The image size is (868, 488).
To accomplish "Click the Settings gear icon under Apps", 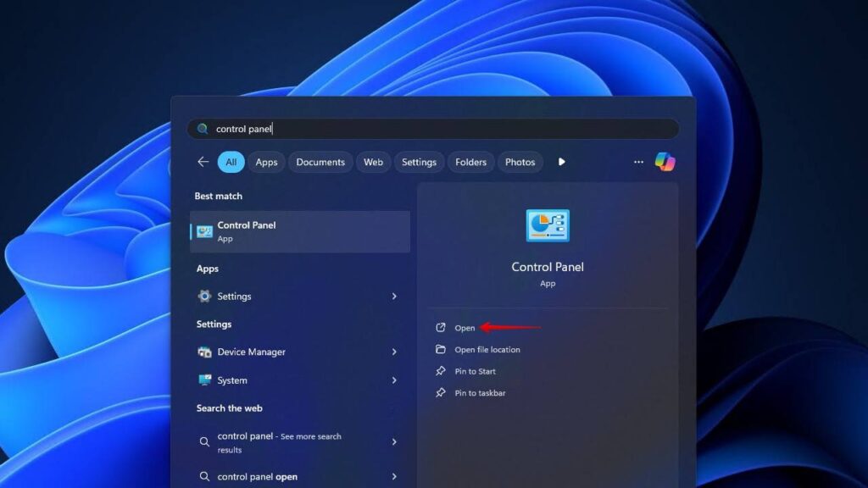I will click(204, 297).
